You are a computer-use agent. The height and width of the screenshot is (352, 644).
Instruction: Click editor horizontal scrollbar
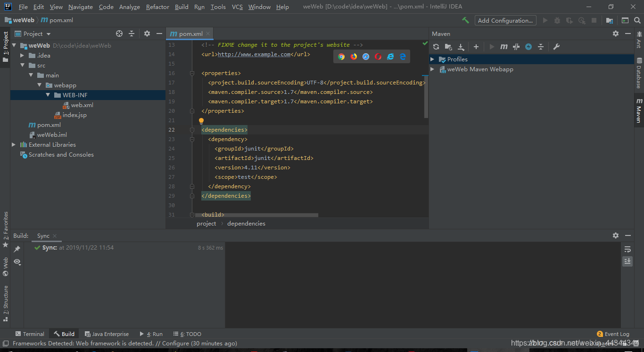[257, 215]
